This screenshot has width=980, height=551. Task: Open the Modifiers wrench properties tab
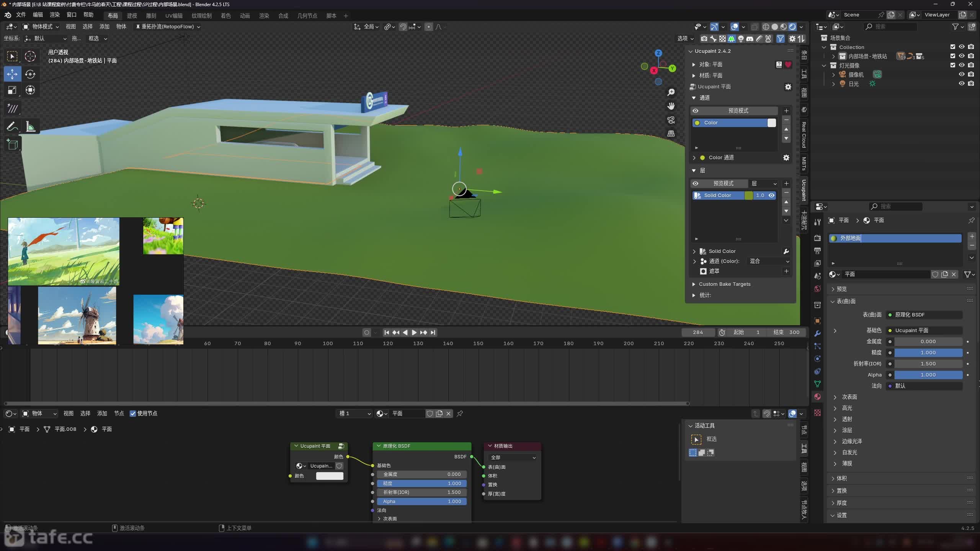(x=817, y=333)
